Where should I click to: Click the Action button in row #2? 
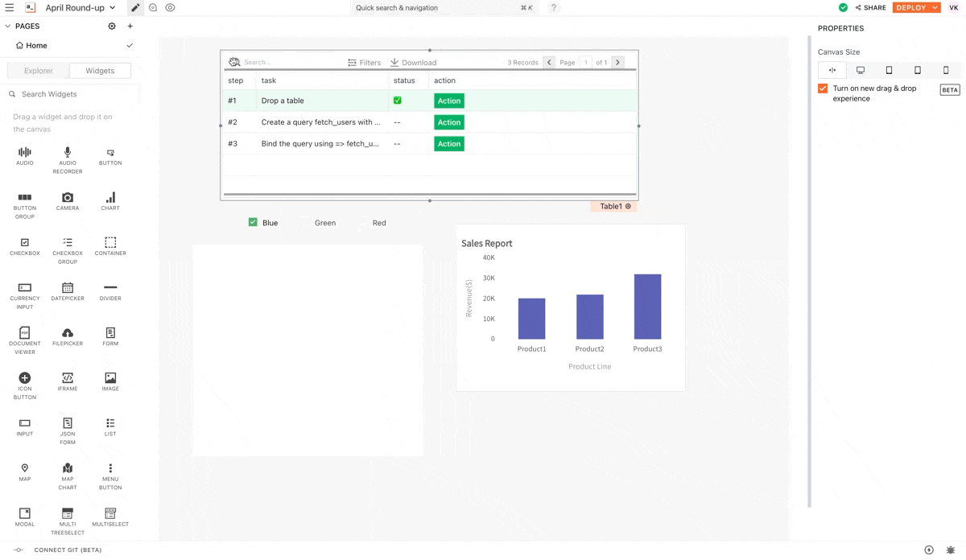[x=448, y=122]
